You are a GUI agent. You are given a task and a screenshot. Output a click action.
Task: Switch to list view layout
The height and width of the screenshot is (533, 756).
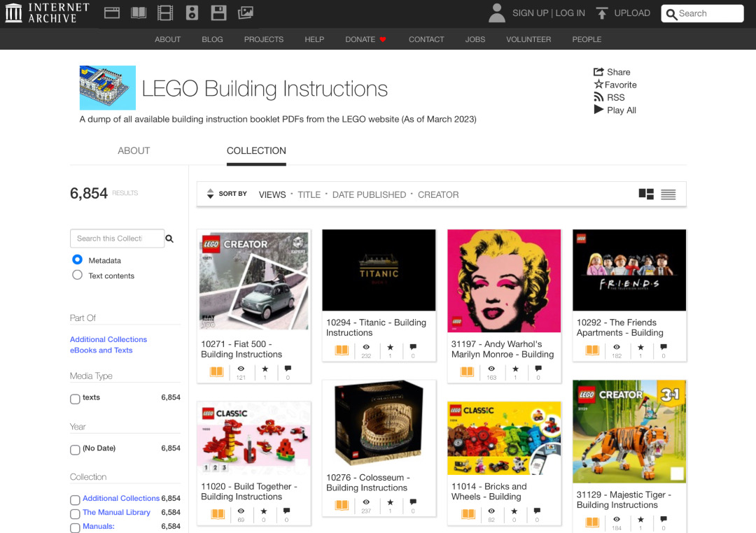tap(668, 194)
